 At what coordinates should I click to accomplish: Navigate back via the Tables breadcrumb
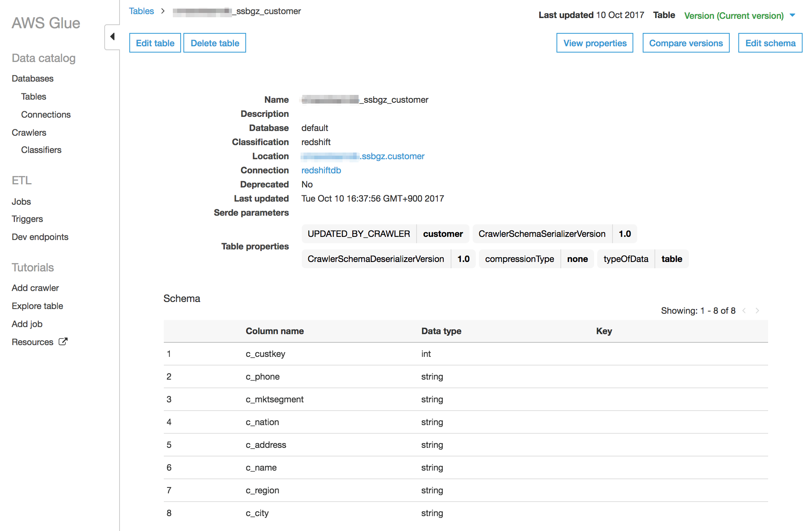point(141,11)
